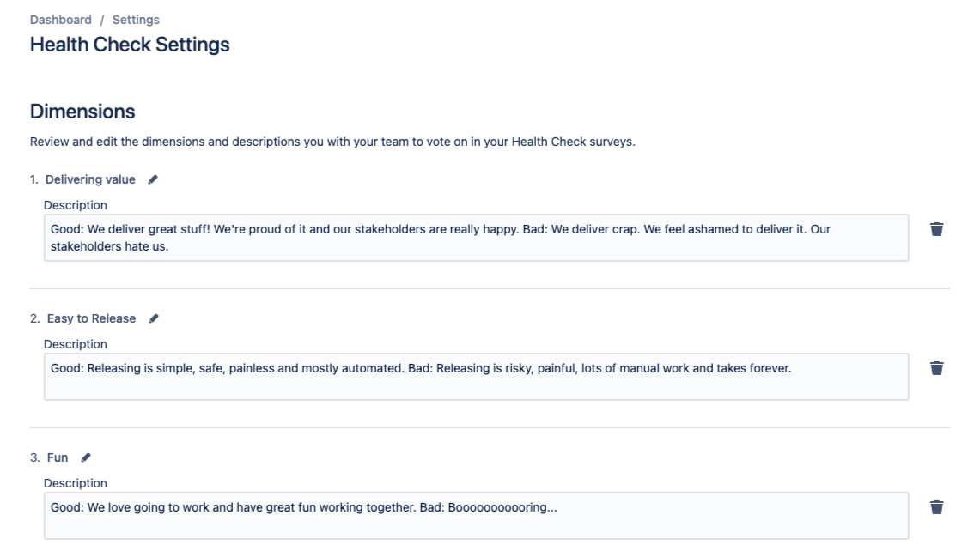Viewport: 980px width, 557px height.
Task: Select the Easy to Release dimension title
Action: [x=93, y=318]
